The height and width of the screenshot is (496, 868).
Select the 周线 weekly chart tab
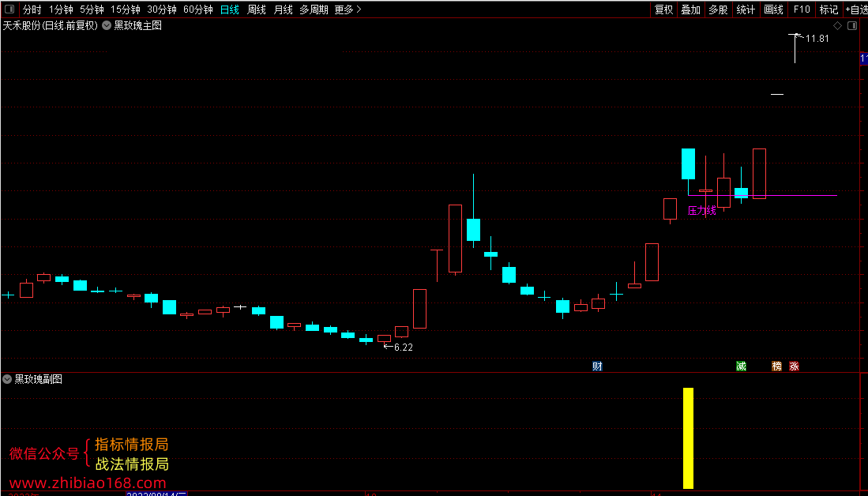[x=257, y=9]
